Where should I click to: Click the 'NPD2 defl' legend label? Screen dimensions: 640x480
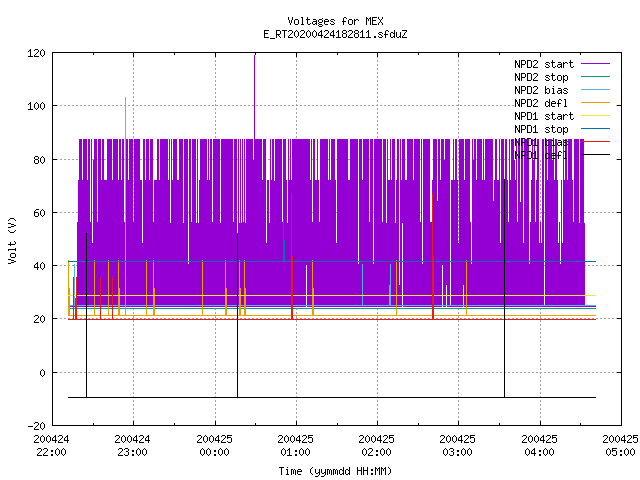541,103
